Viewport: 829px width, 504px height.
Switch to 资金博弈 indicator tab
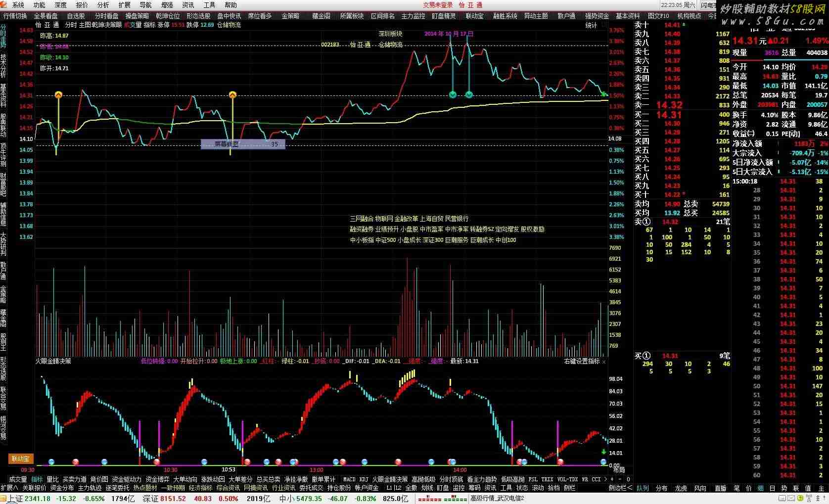pos(157,479)
